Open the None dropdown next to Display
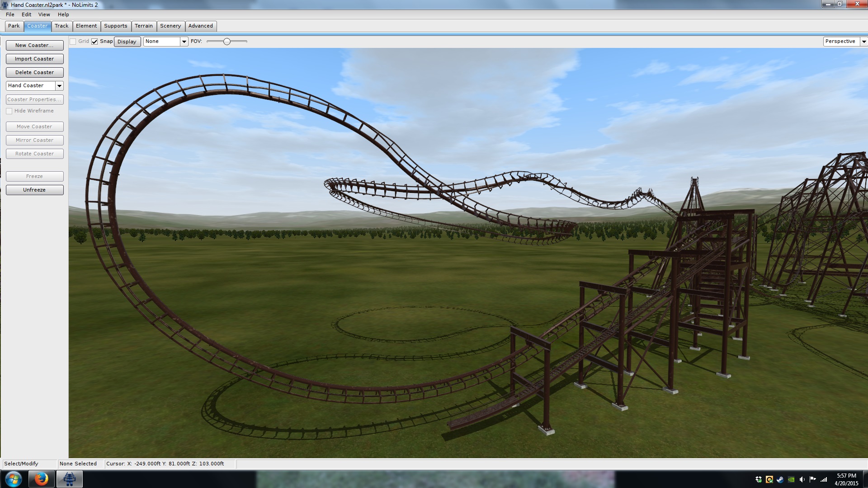This screenshot has width=868, height=488. (x=184, y=42)
